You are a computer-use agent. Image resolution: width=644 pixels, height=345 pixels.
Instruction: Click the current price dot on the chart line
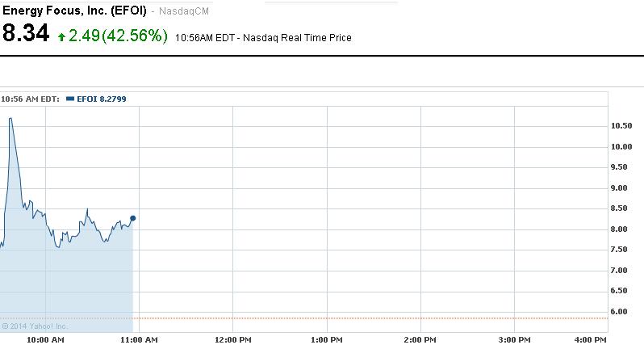[132, 218]
